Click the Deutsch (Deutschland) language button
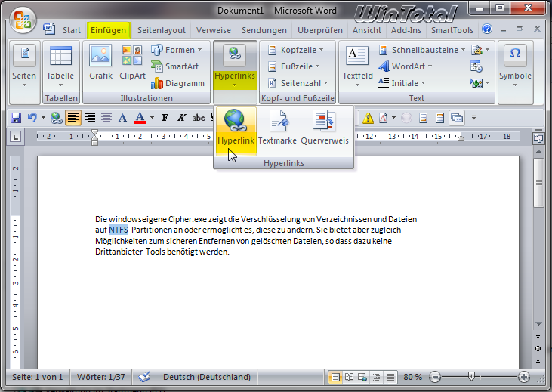552x392 pixels. tap(207, 377)
